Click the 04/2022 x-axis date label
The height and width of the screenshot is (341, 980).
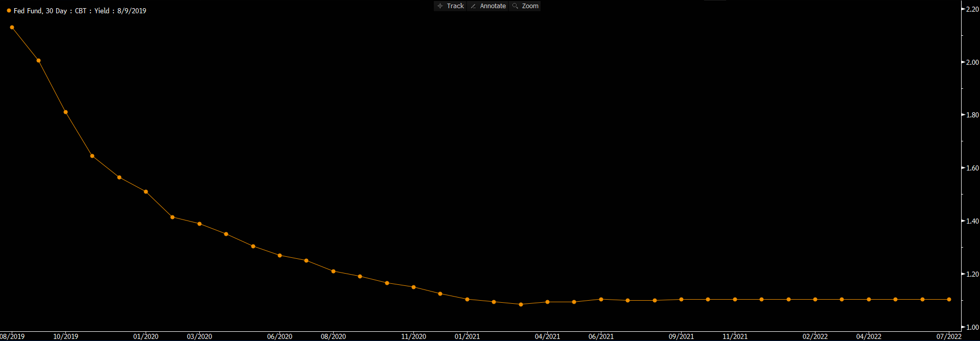(869, 336)
